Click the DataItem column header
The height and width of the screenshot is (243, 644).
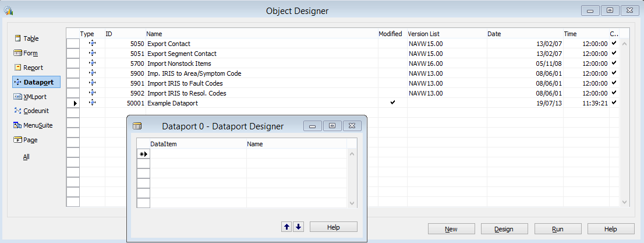pos(198,144)
